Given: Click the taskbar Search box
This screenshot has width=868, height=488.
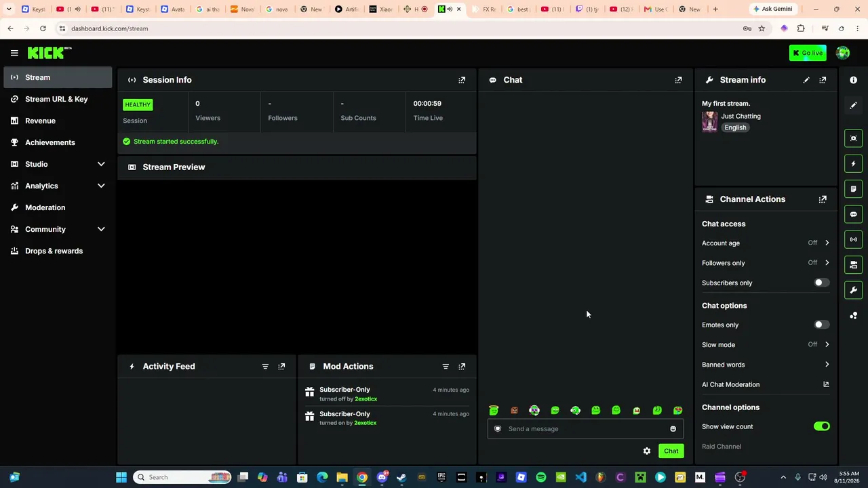Looking at the screenshot, I should tap(182, 477).
